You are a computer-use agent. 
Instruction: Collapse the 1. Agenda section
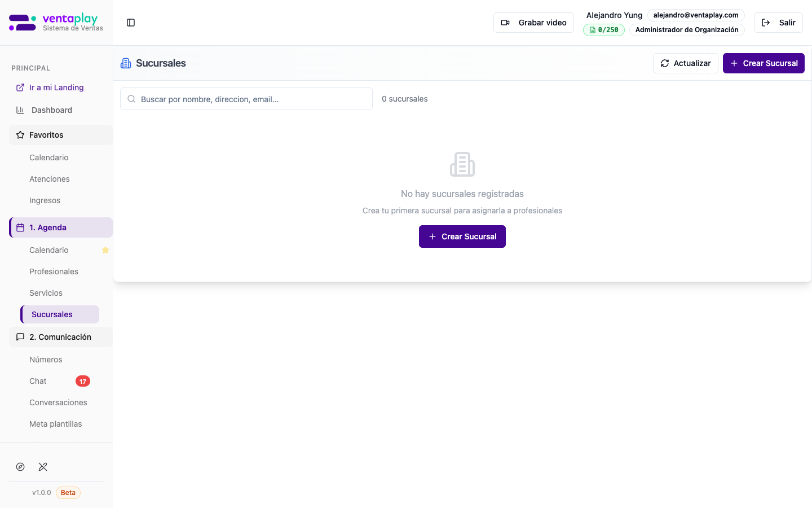[x=61, y=227]
